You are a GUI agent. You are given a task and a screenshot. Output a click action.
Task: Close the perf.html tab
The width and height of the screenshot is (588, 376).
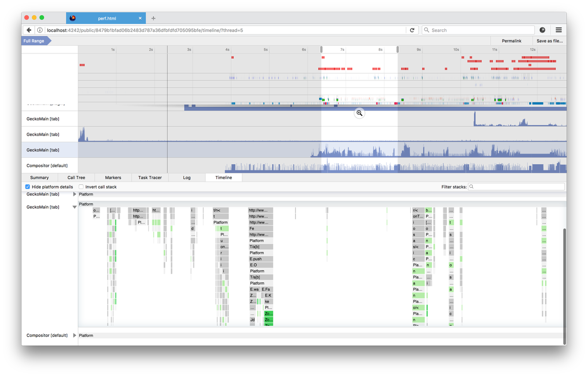(140, 18)
